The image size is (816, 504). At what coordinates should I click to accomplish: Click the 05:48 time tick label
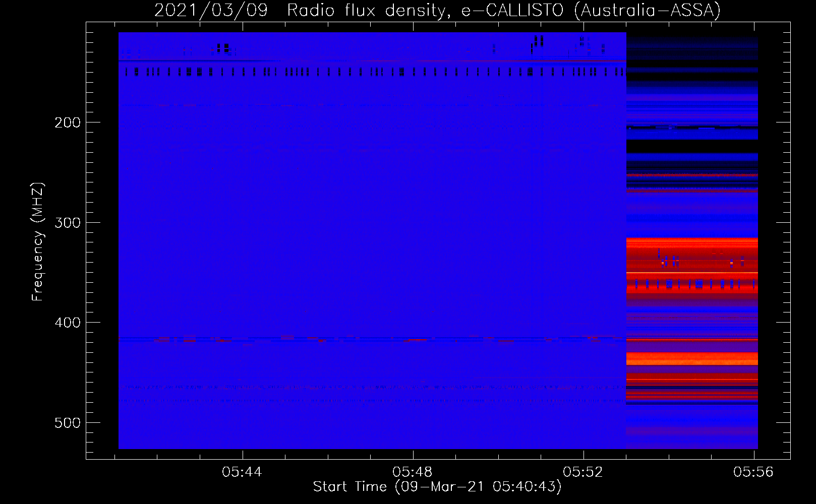point(413,472)
